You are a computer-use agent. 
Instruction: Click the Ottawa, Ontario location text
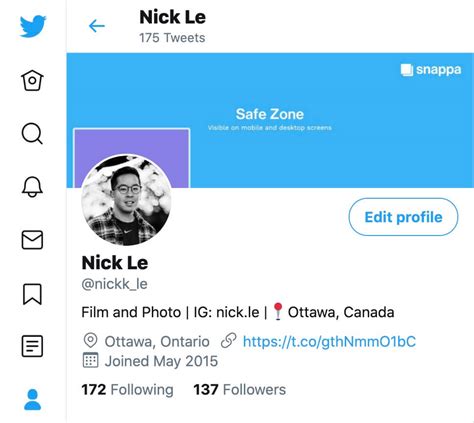click(157, 342)
